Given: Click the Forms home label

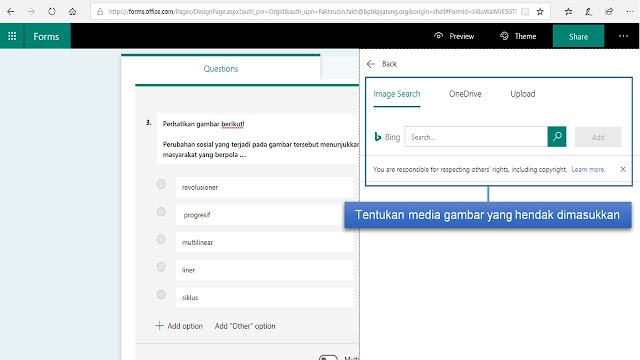Looking at the screenshot, I should point(47,36).
